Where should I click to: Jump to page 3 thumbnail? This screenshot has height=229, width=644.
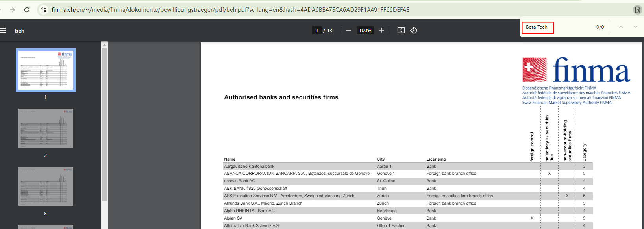coord(46,187)
